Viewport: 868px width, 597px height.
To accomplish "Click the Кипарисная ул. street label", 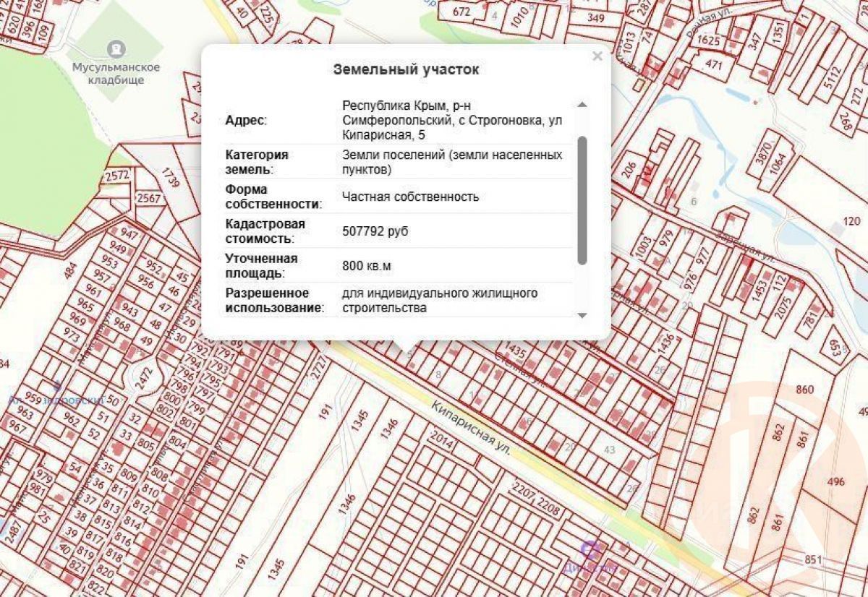I will coord(471,428).
